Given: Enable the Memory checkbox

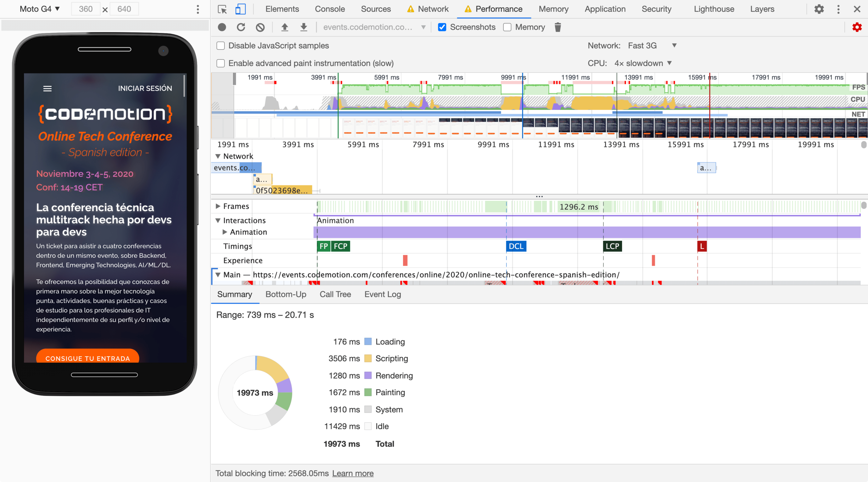Looking at the screenshot, I should click(507, 27).
